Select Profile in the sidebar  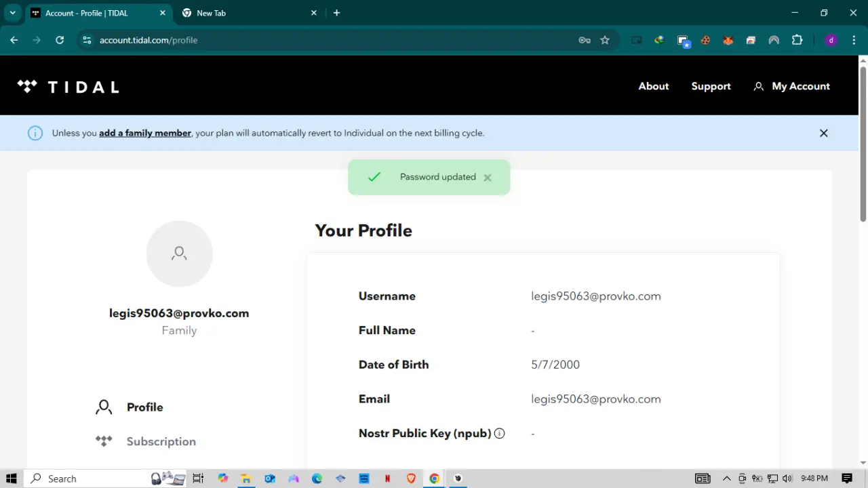[x=129, y=407]
